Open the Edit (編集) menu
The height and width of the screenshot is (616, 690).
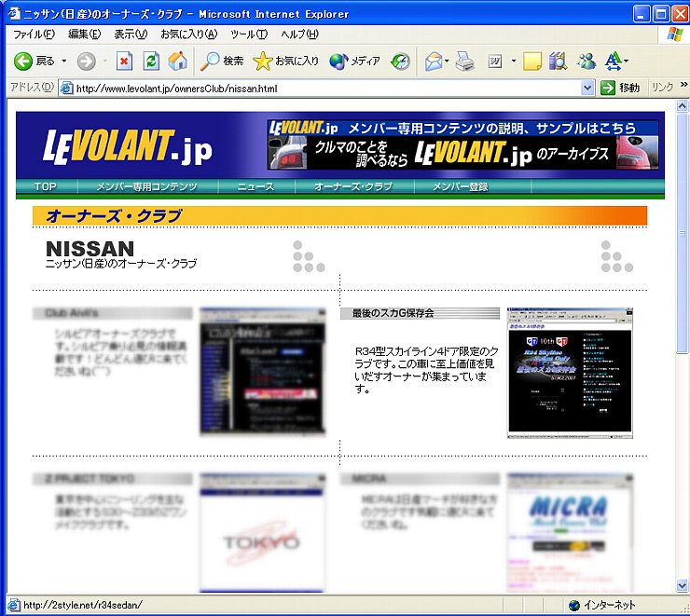pyautogui.click(x=85, y=34)
